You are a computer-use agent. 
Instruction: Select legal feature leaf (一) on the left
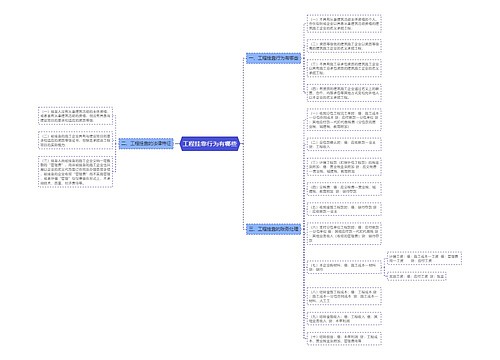(x=76, y=116)
